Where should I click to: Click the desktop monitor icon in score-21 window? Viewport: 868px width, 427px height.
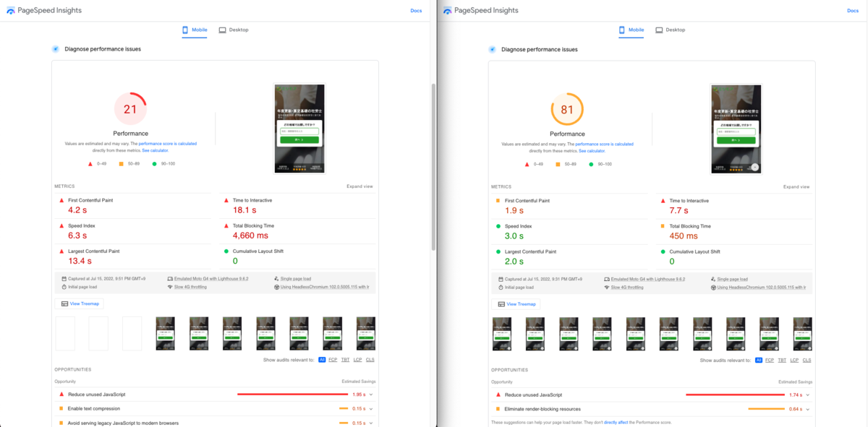pyautogui.click(x=223, y=30)
